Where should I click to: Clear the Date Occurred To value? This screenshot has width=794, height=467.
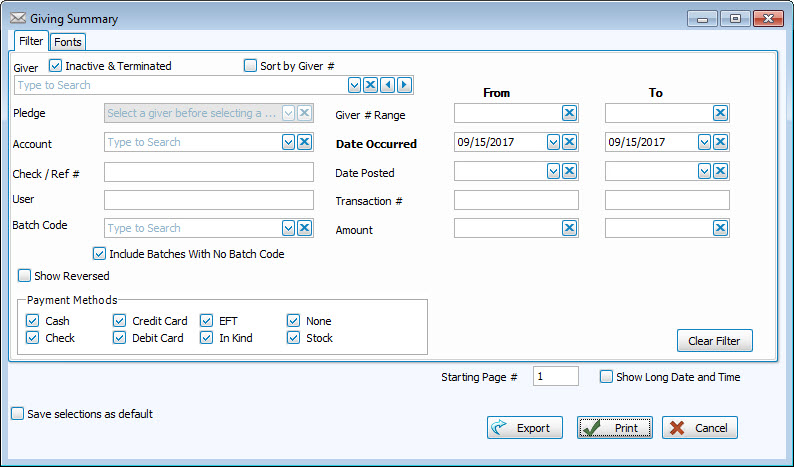[720, 142]
